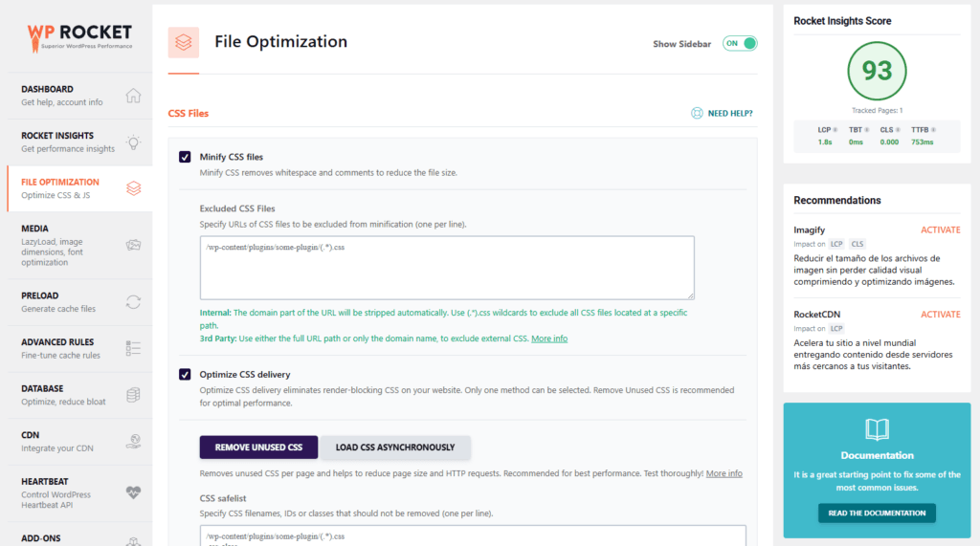Click the CLS info dot icon
The image size is (980, 546).
[x=898, y=130]
